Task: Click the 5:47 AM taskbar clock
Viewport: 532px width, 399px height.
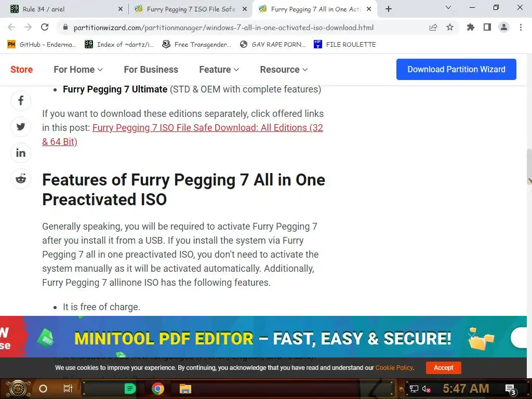Action: 466,389
